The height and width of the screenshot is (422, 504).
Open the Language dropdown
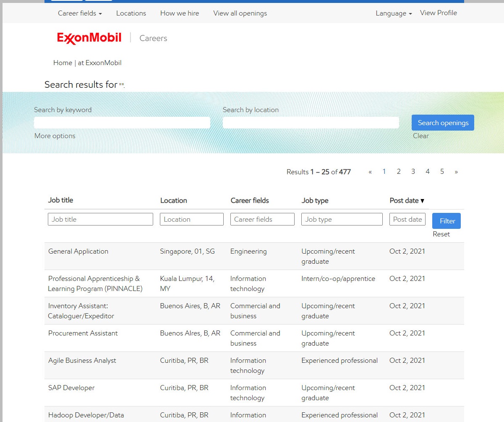click(x=394, y=13)
